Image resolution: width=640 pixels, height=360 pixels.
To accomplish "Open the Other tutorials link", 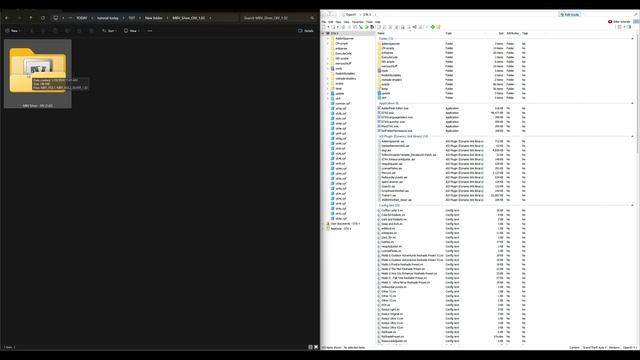I will [622, 22].
